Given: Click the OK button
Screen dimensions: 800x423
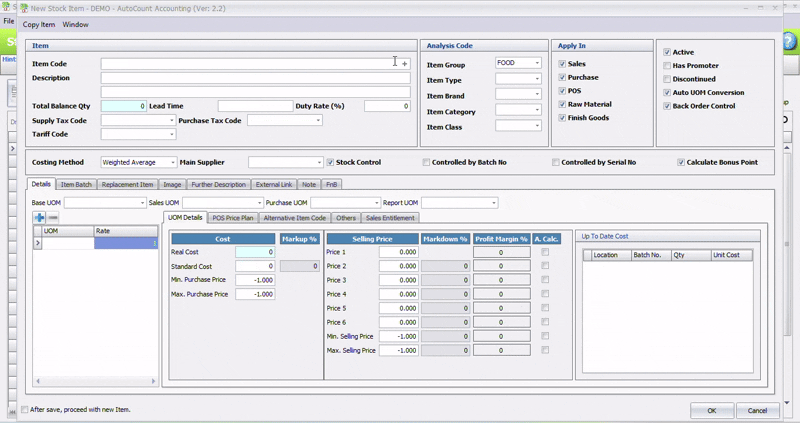Looking at the screenshot, I should (x=712, y=410).
